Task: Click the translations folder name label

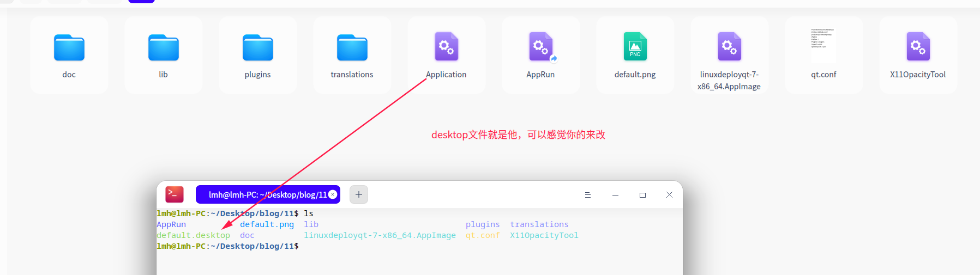Action: pos(352,75)
